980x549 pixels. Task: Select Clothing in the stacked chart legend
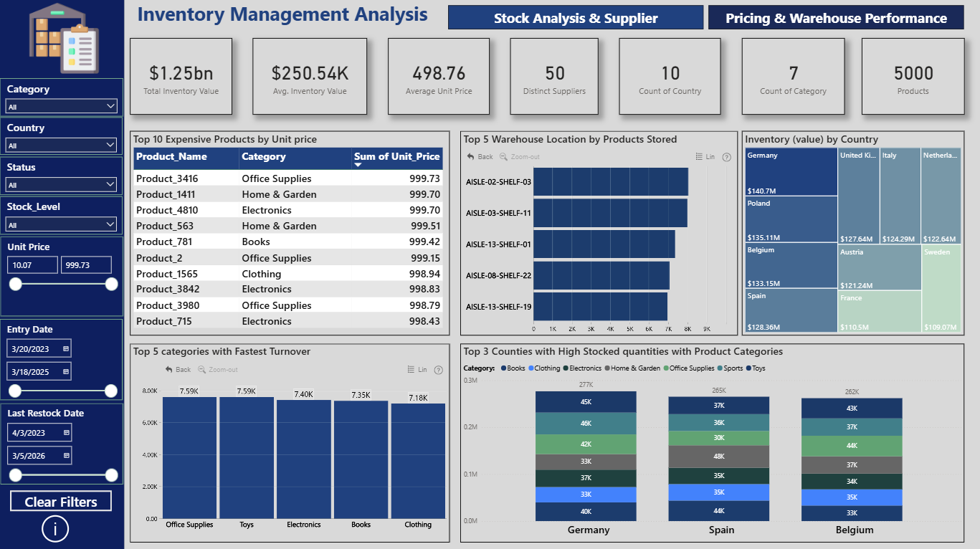click(x=544, y=368)
